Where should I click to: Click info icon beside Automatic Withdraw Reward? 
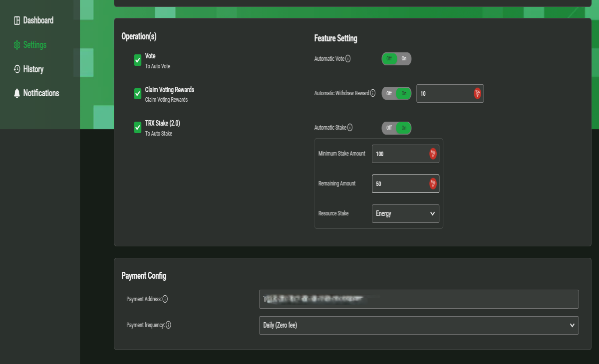click(373, 93)
